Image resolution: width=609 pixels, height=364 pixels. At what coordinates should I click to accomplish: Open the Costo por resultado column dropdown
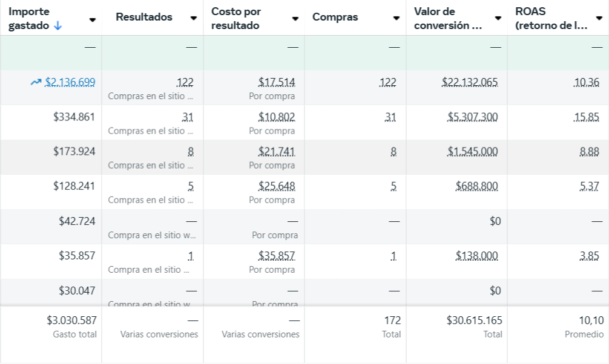(x=295, y=19)
